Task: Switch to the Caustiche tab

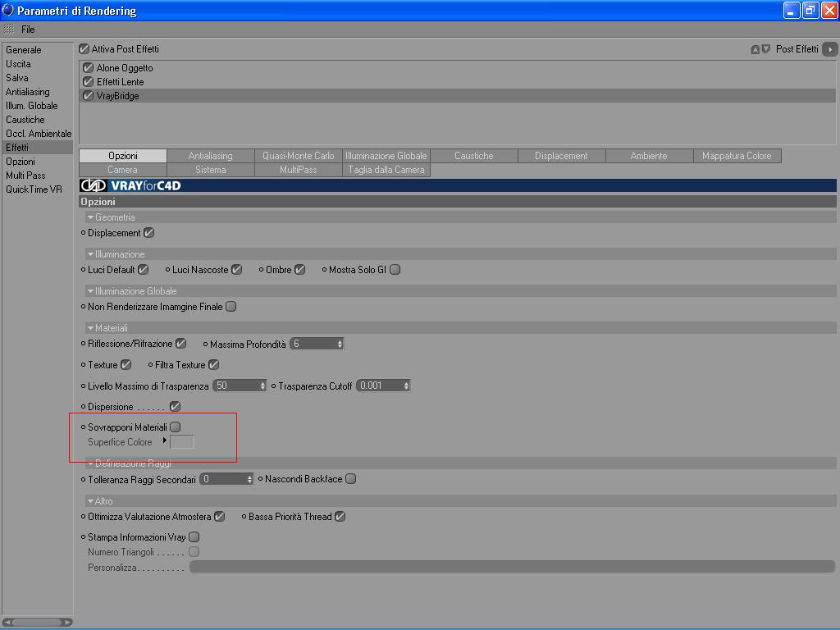Action: 474,156
